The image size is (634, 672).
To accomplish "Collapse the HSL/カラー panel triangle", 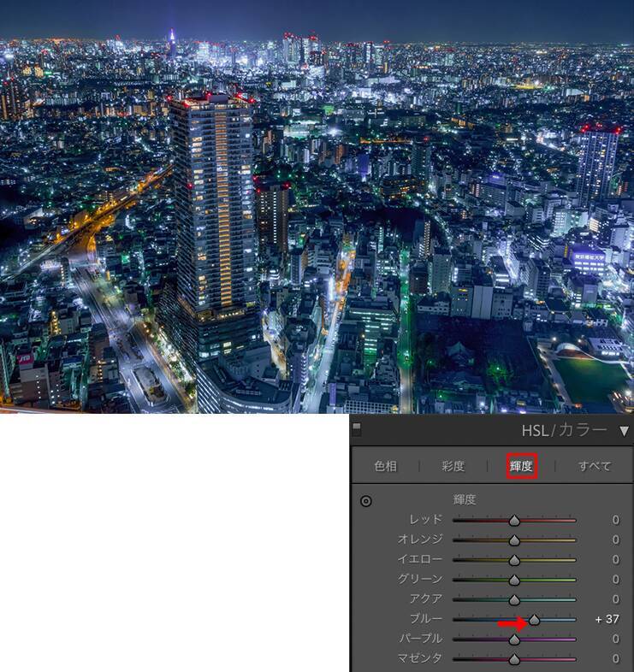I will point(624,430).
